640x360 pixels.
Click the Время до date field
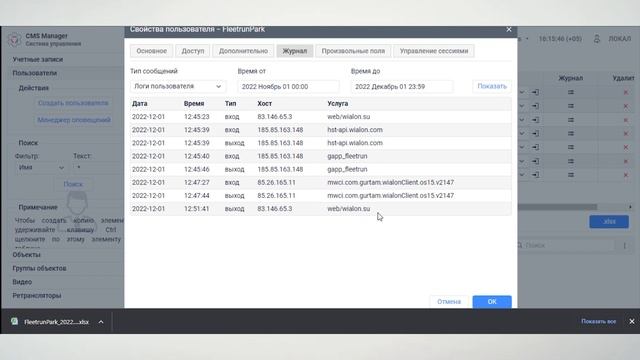[x=402, y=87]
